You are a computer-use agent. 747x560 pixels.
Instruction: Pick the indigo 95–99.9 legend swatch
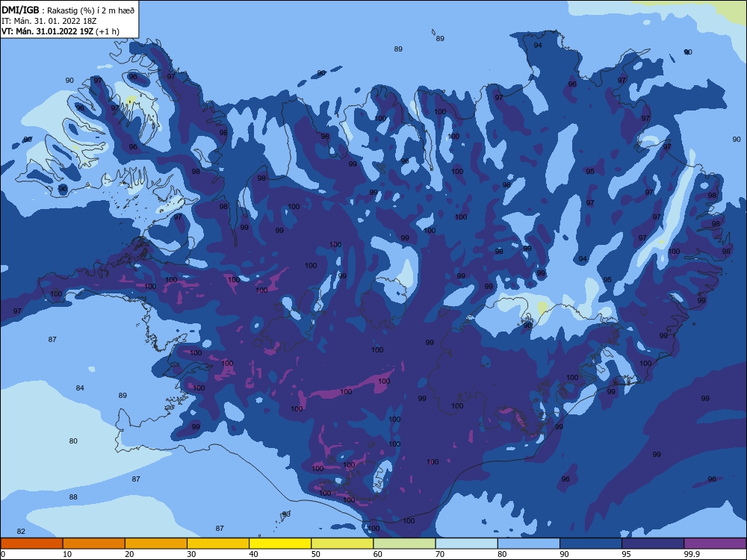(653, 544)
